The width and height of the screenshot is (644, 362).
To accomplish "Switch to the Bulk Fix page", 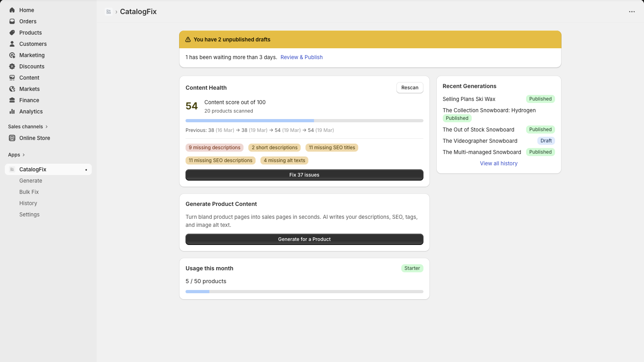I will pos(29,192).
